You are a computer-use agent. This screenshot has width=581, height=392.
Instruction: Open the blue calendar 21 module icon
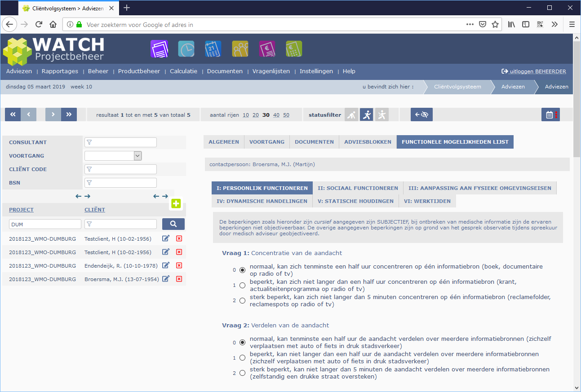[x=213, y=48]
